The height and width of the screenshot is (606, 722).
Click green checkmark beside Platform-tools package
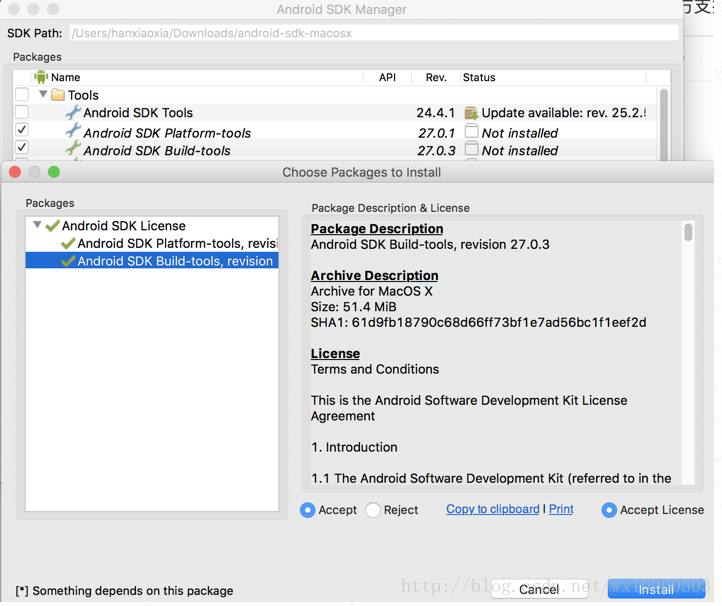point(68,243)
